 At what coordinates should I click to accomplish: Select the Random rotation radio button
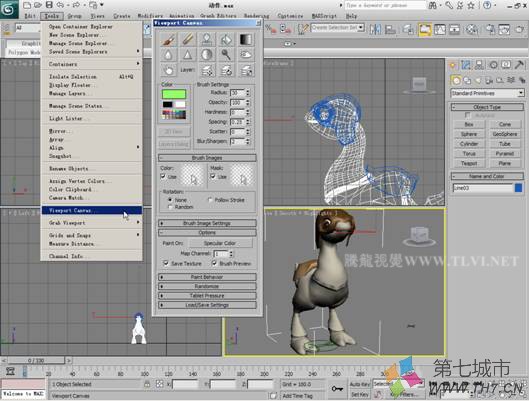click(x=170, y=207)
